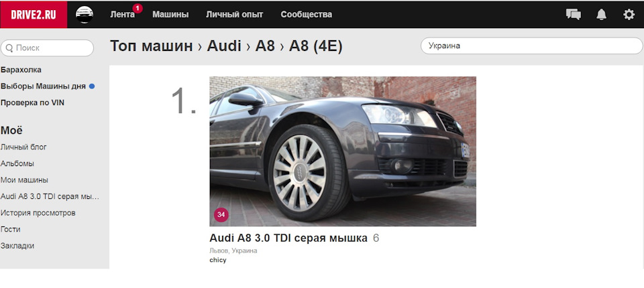Viewport: 644px width, 288px height.
Task: Open Выборы Машины дня link
Action: 43,86
